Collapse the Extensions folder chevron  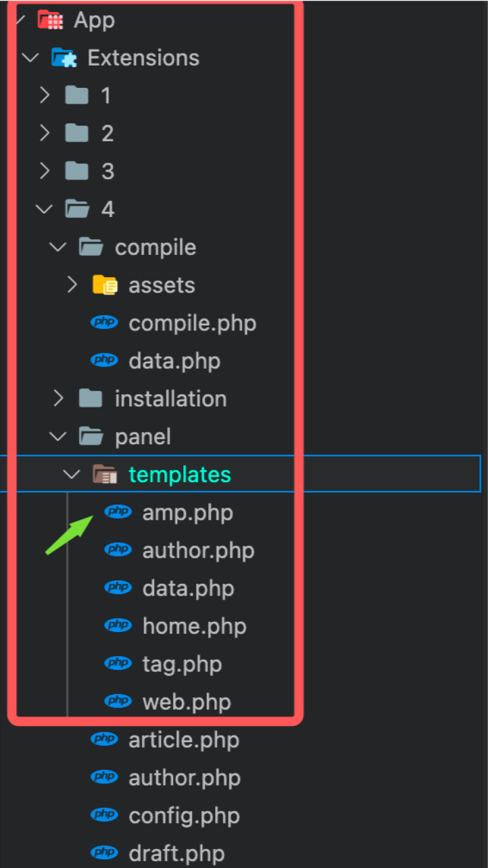pyautogui.click(x=30, y=58)
